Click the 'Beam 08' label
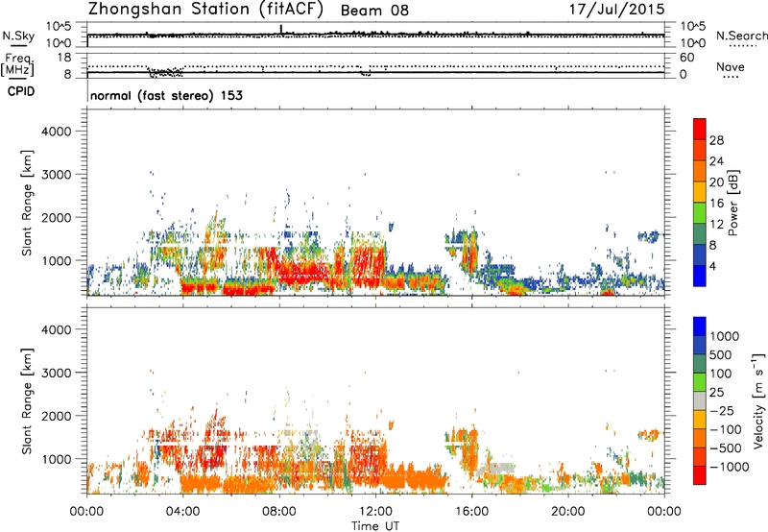768x532 pixels. (x=374, y=11)
